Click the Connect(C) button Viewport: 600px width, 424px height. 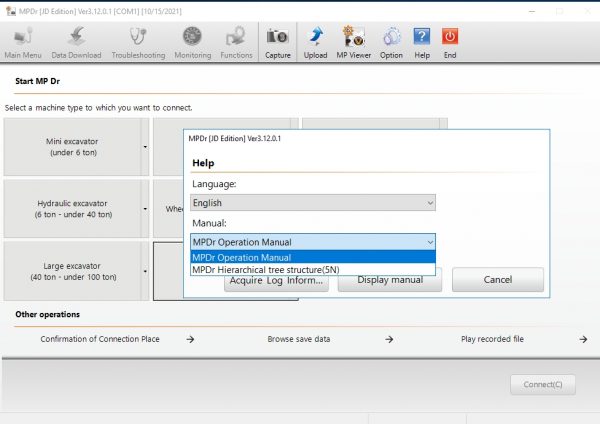[543, 385]
